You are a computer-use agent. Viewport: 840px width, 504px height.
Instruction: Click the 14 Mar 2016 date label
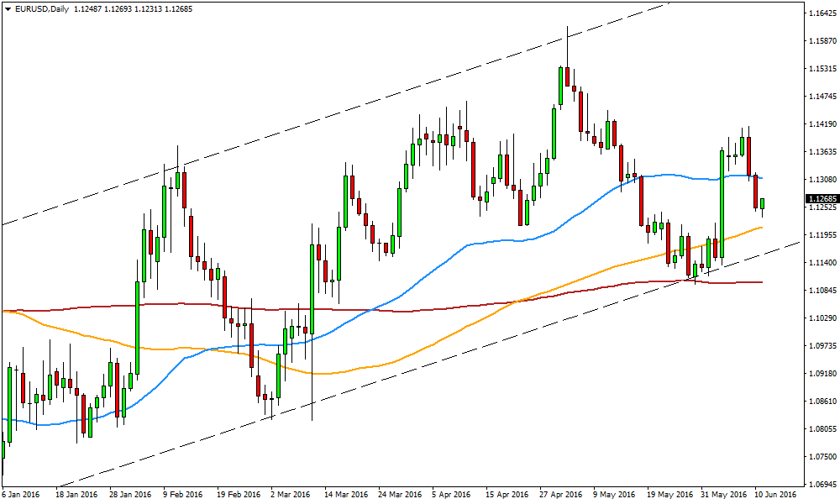[347, 495]
